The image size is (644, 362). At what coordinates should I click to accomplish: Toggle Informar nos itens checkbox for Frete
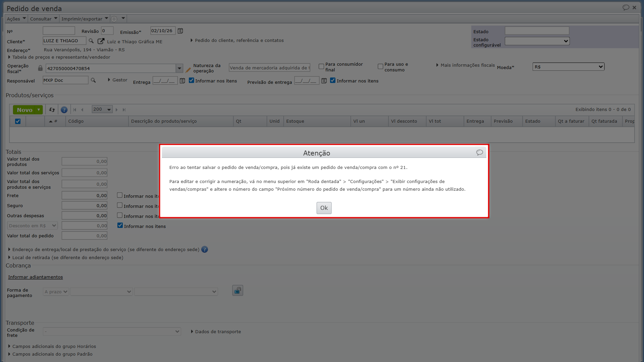coord(120,195)
